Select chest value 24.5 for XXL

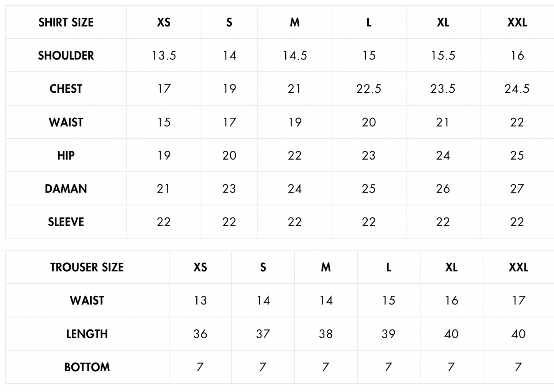click(x=517, y=89)
